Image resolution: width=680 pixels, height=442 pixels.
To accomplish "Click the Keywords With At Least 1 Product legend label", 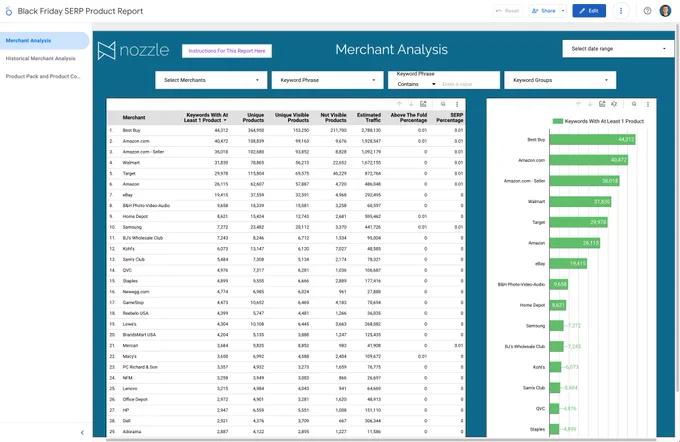I will coord(604,121).
